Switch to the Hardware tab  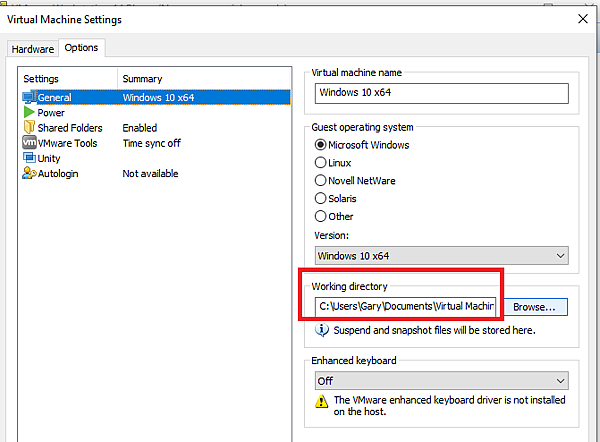[x=33, y=49]
